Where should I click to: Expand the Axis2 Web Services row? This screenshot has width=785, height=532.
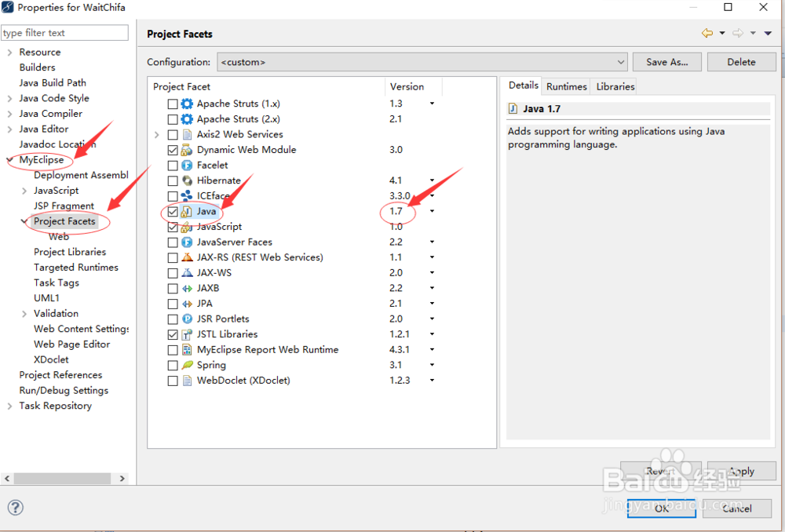[157, 135]
